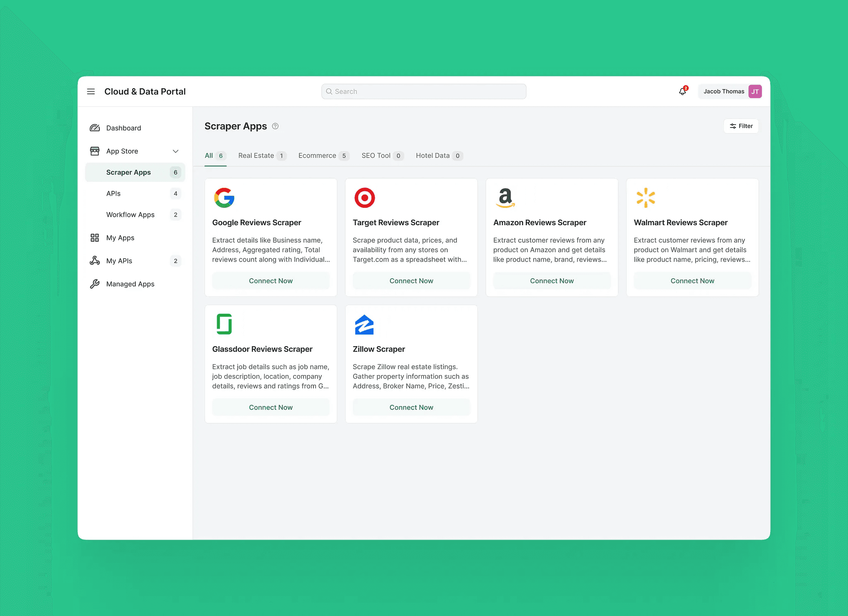Open the Filter options

[741, 126]
